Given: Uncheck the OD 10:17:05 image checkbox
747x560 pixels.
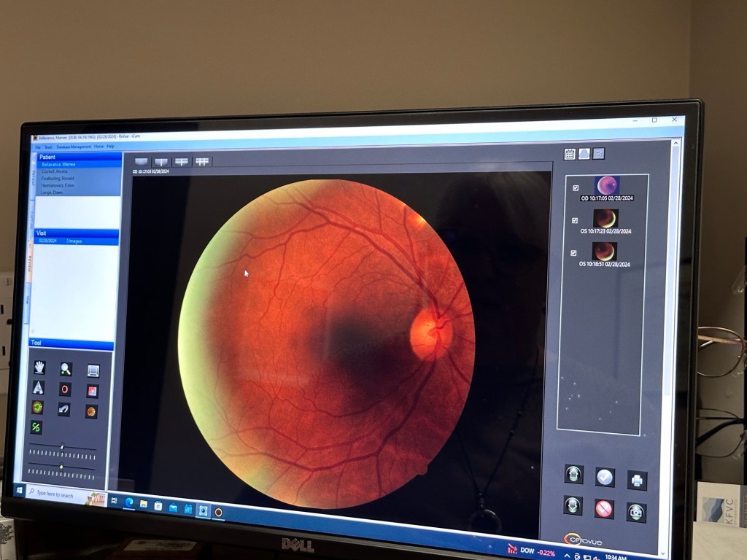Looking at the screenshot, I should click(x=576, y=187).
